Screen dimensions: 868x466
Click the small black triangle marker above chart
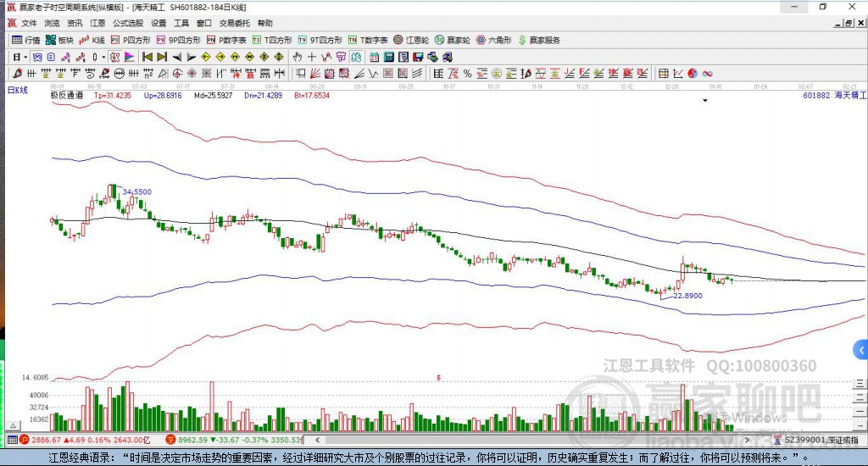point(705,101)
